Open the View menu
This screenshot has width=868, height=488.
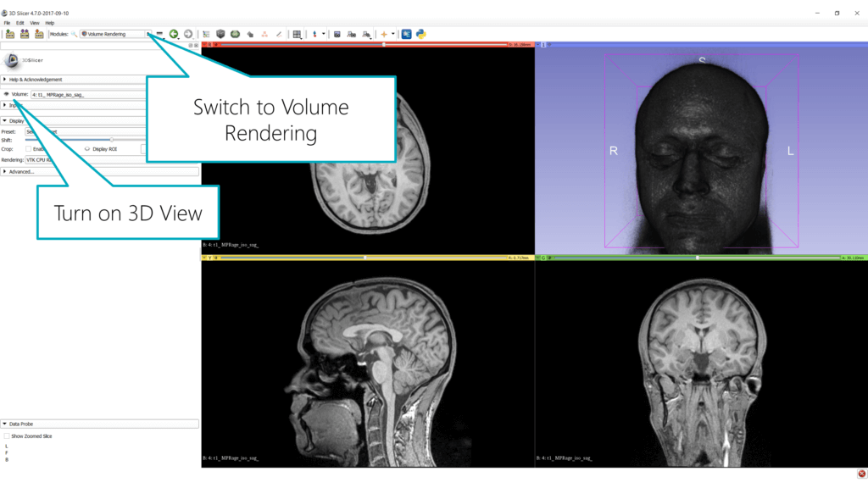coord(34,23)
